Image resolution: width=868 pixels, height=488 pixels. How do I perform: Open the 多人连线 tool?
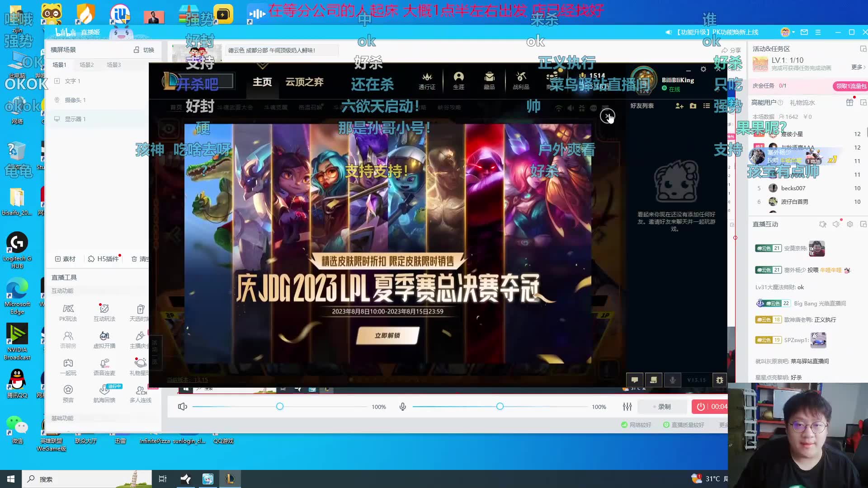pyautogui.click(x=141, y=394)
